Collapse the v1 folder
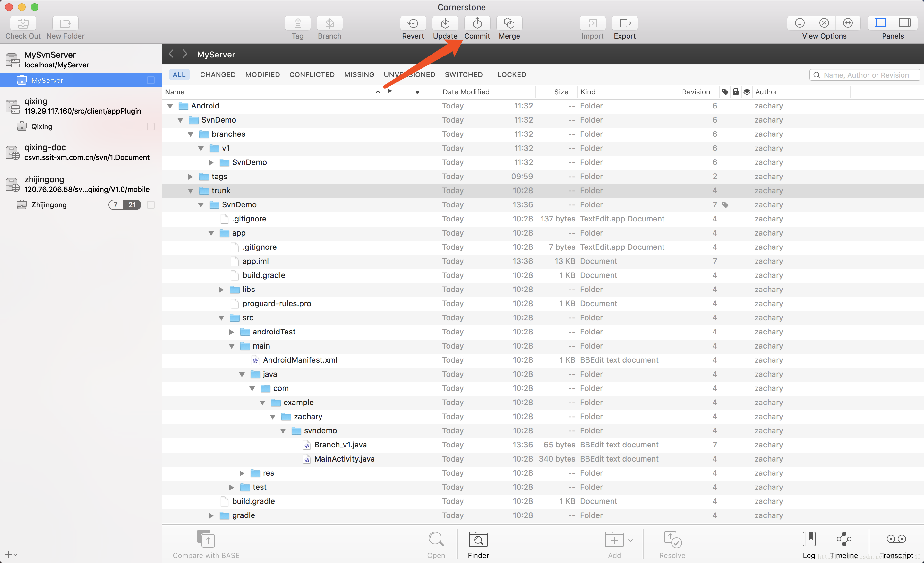 [201, 149]
